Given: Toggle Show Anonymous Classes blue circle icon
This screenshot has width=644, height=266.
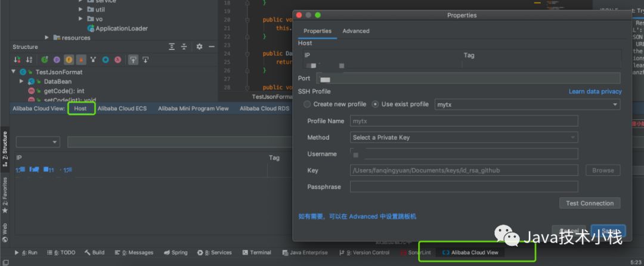Looking at the screenshot, I should click(x=106, y=60).
